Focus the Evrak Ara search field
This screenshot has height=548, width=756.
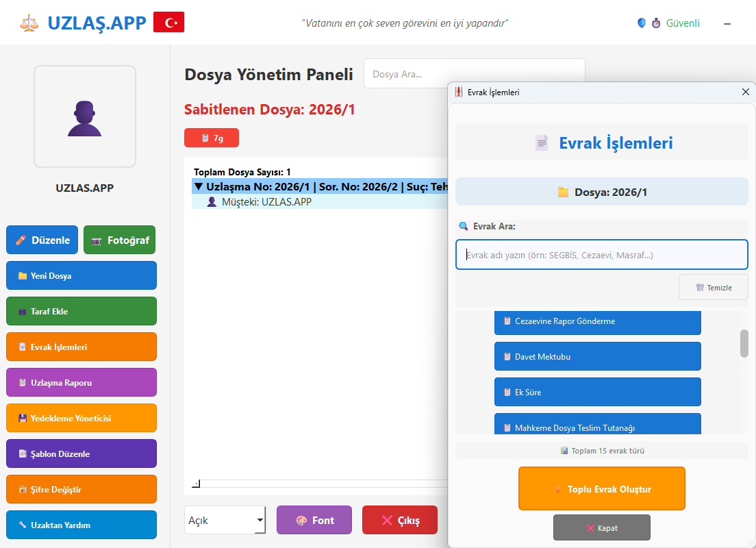coord(601,255)
